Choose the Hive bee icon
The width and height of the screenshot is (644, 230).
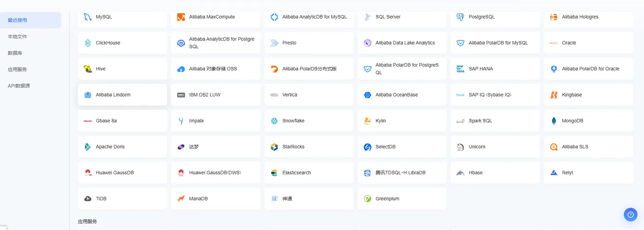pos(87,69)
